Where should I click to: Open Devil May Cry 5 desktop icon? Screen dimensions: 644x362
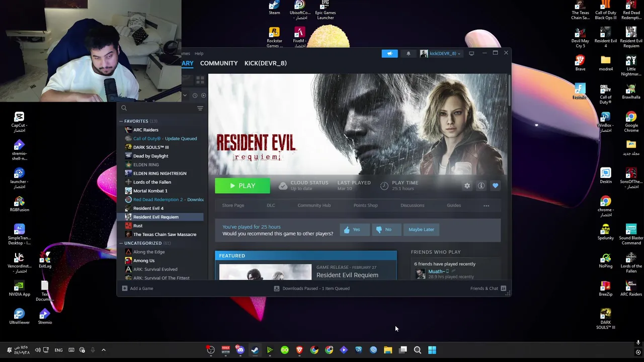pyautogui.click(x=580, y=38)
